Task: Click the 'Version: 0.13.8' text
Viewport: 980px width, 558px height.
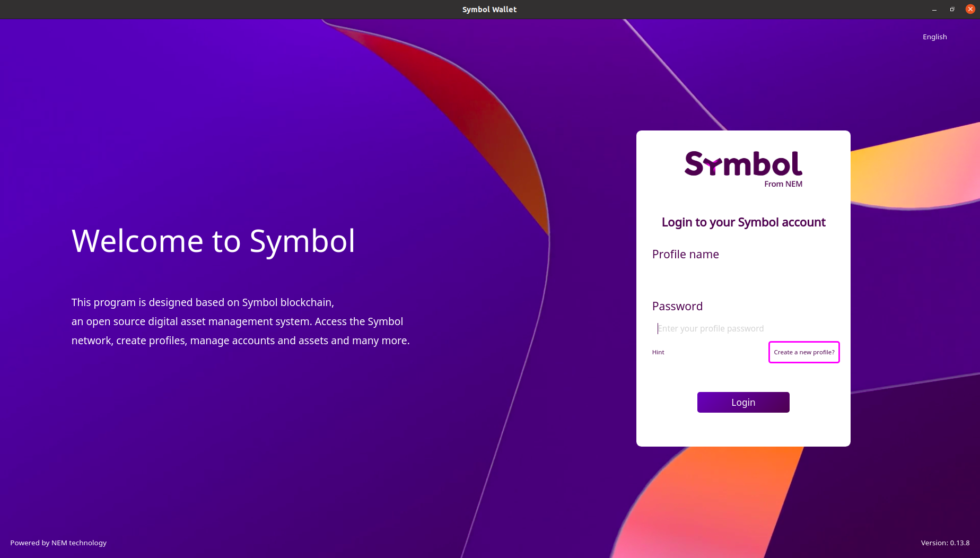Action: [x=945, y=543]
